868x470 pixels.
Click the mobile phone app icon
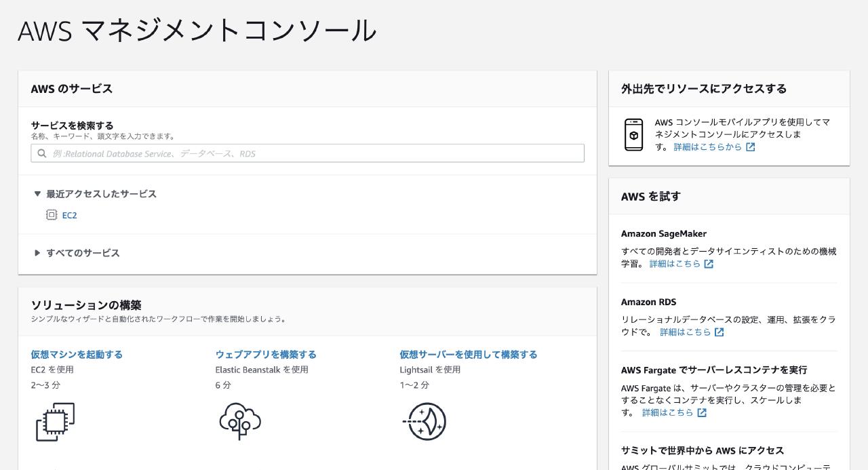coord(633,134)
